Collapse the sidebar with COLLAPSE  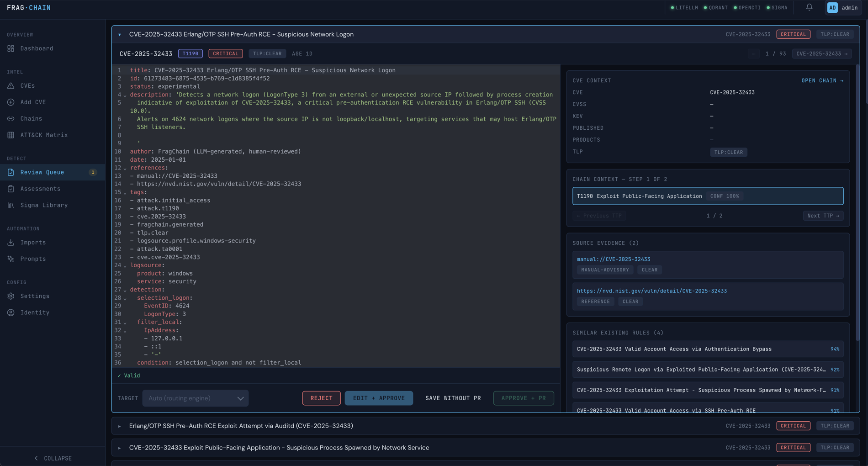click(53, 458)
